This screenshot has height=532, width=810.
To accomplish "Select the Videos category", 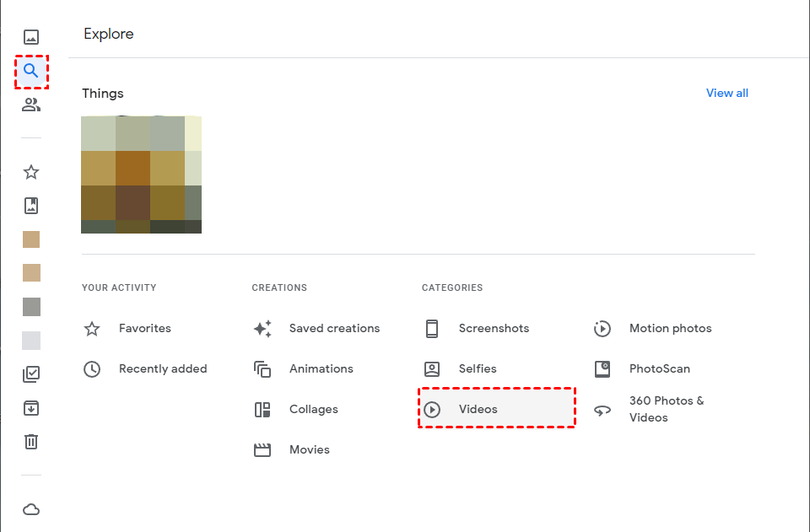I will coord(478,409).
